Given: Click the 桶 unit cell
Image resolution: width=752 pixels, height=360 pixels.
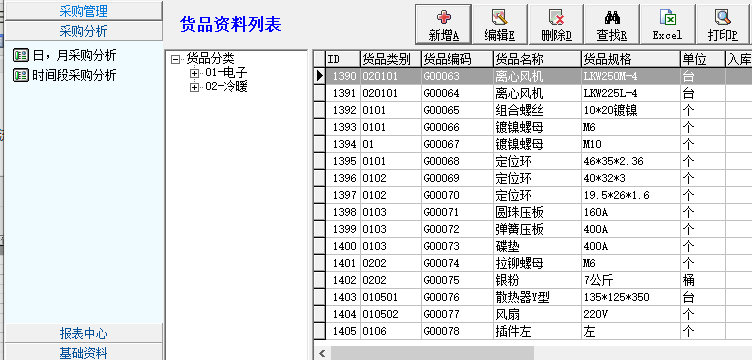Looking at the screenshot, I should tap(703, 280).
